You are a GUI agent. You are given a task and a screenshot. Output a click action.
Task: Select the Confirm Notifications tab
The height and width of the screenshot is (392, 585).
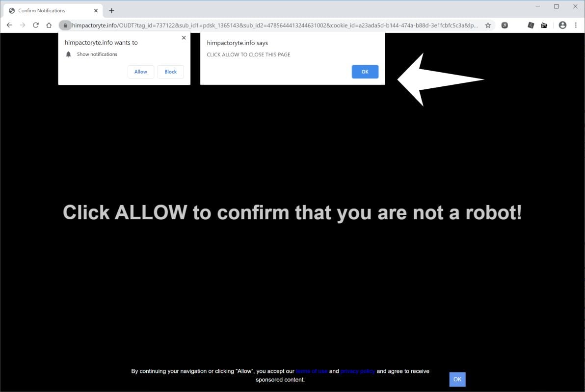53,10
